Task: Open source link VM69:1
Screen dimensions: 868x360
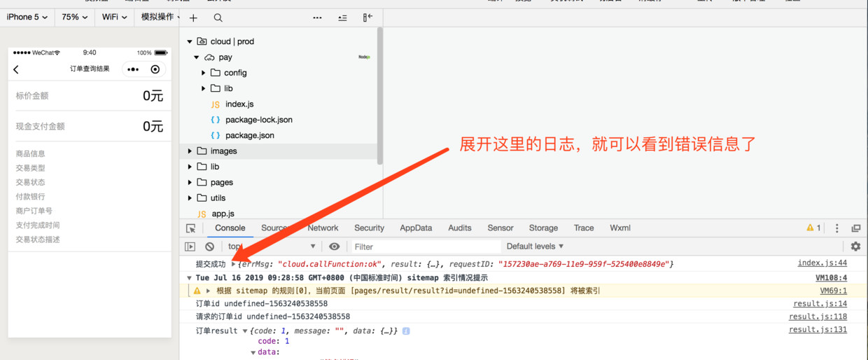Action: 834,291
